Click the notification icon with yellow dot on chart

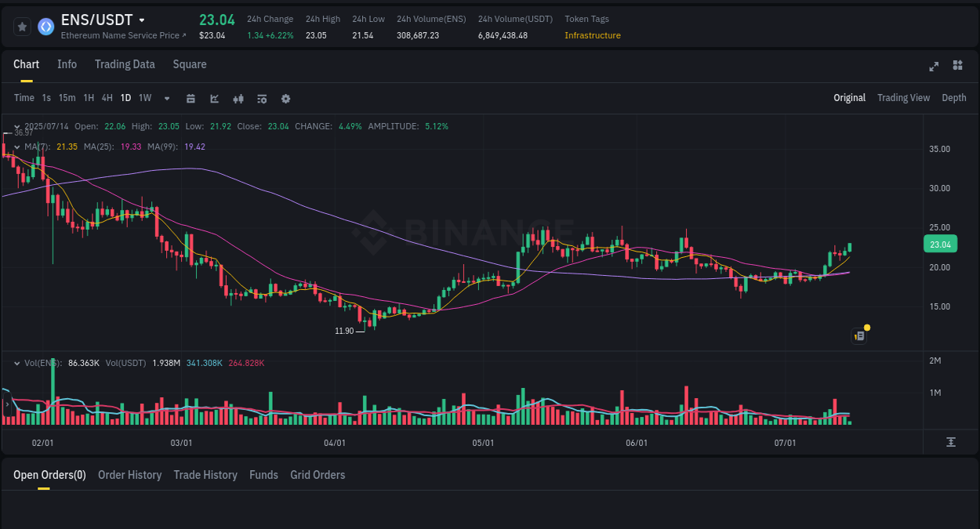858,335
